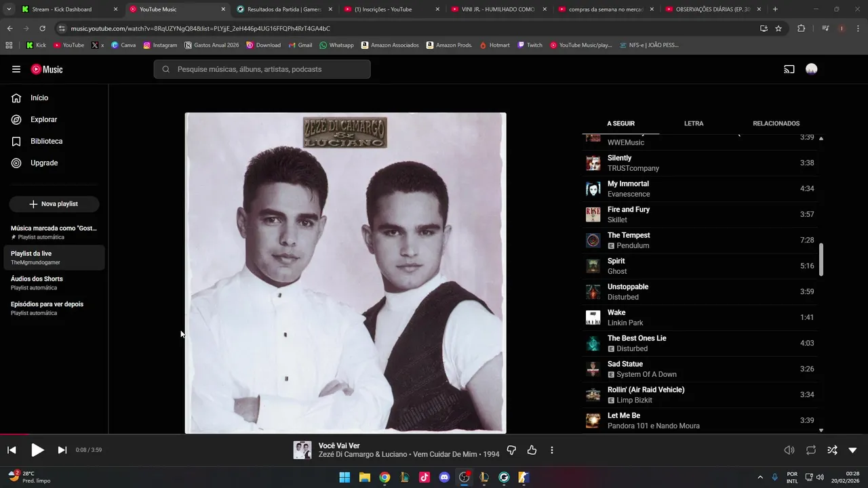Click the song progress bar
The height and width of the screenshot is (488, 868).
[434, 434]
